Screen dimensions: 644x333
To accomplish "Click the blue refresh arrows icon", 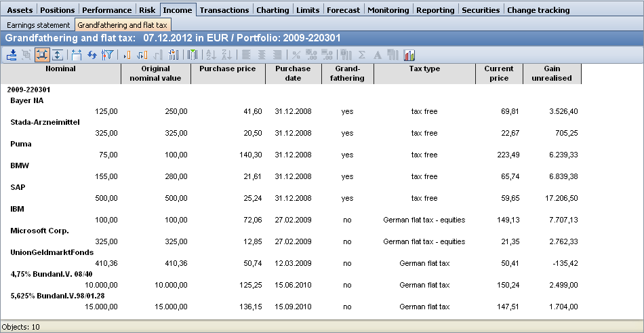I will point(92,55).
